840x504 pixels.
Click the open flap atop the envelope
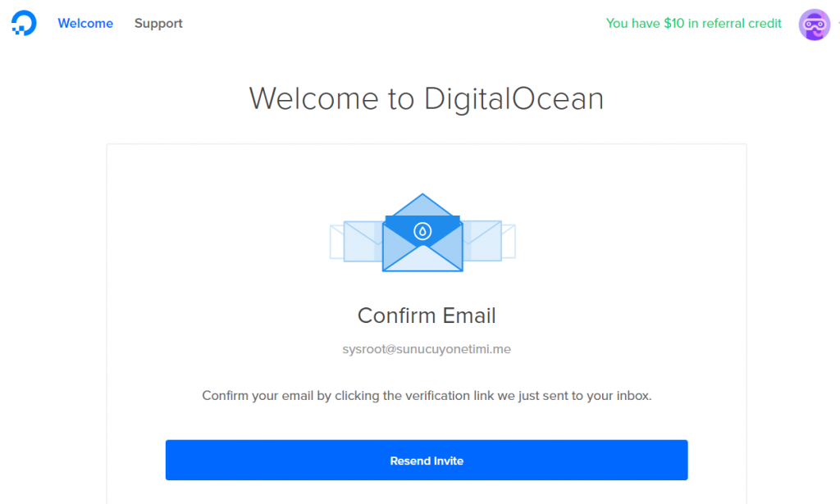(422, 205)
